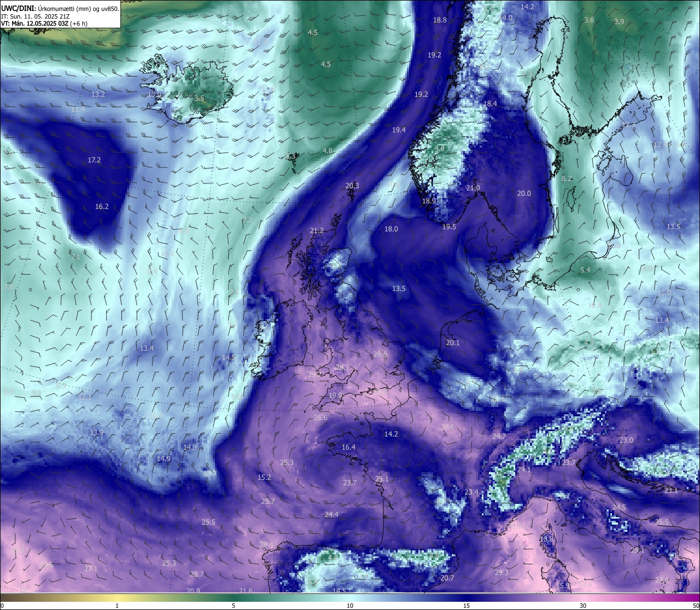Click the 10 tick on the color scale
Screen dimensions: 700x610
tap(350, 606)
